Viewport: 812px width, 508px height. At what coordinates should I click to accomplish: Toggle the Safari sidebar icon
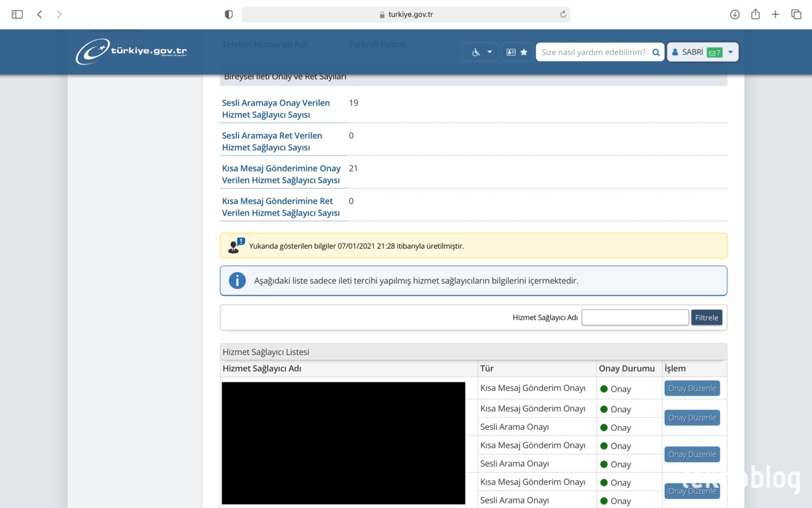(x=17, y=14)
